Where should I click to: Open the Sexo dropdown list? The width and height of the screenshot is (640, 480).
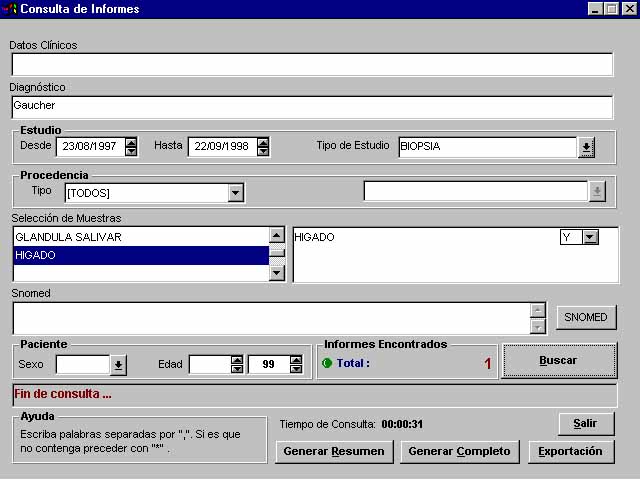coord(118,365)
